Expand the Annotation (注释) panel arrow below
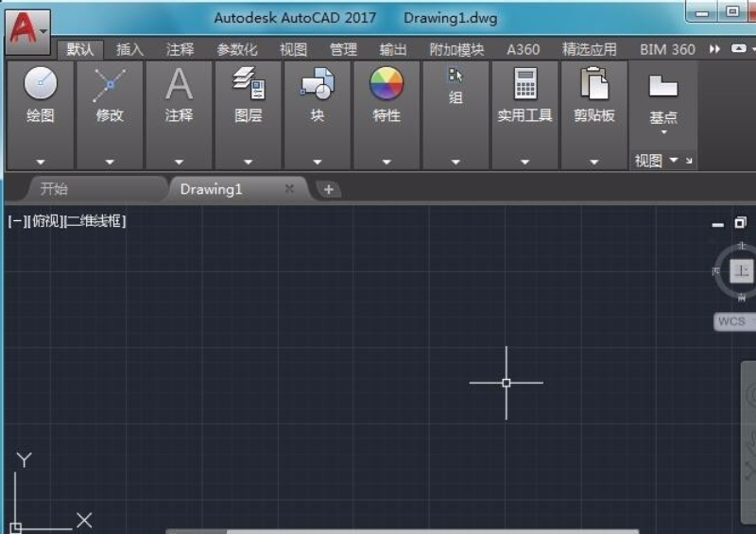This screenshot has width=756, height=534. [179, 162]
